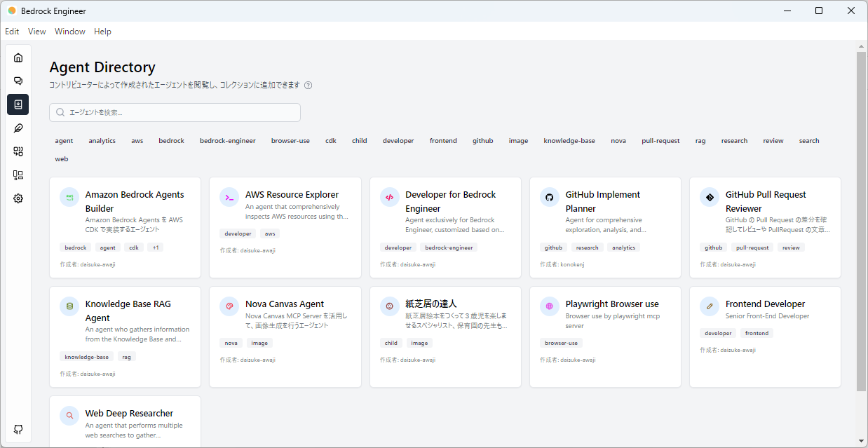Filter by the 'child' filter tag

pyautogui.click(x=360, y=141)
